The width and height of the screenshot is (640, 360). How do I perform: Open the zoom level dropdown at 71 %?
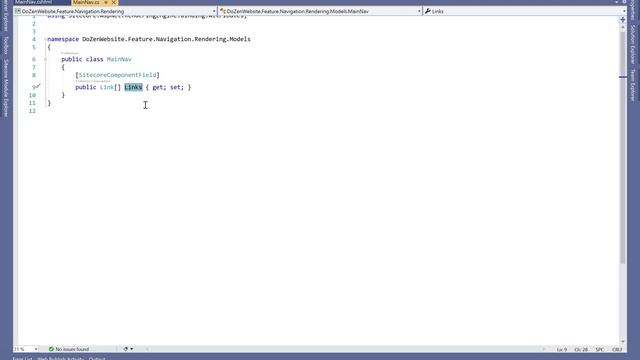pos(26,349)
